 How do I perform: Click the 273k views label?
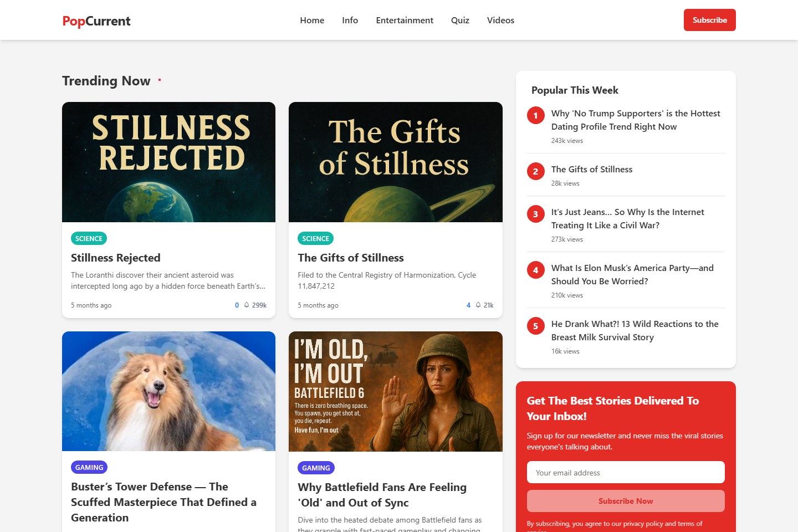coord(567,239)
